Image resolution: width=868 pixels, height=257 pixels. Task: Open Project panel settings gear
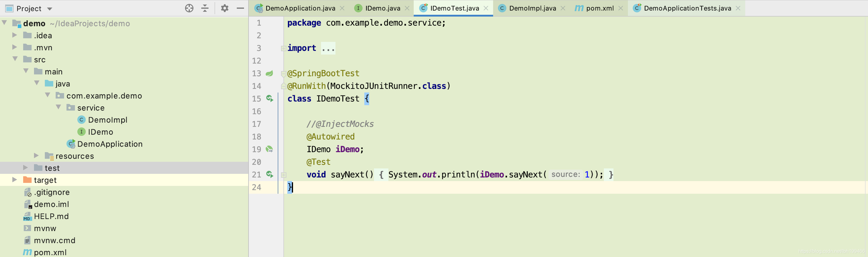(x=225, y=8)
